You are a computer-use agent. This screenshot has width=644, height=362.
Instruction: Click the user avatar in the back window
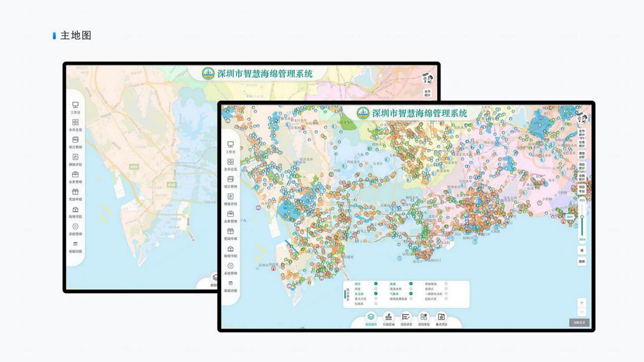point(428,78)
